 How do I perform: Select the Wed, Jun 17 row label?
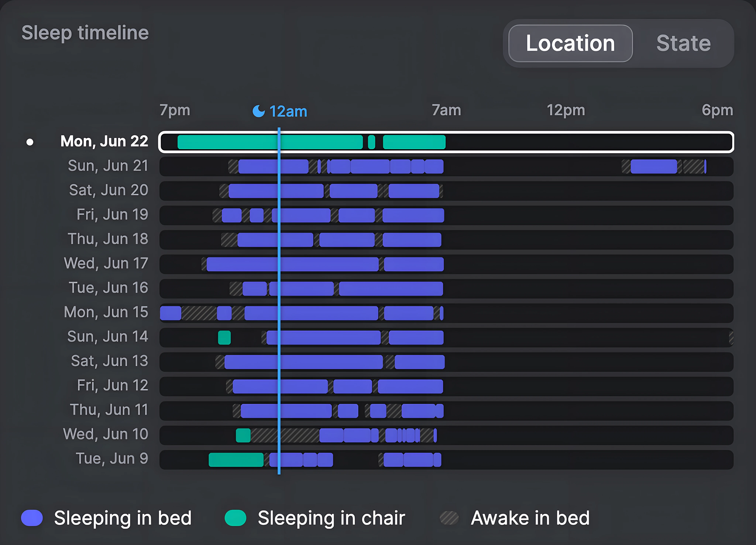click(x=106, y=263)
